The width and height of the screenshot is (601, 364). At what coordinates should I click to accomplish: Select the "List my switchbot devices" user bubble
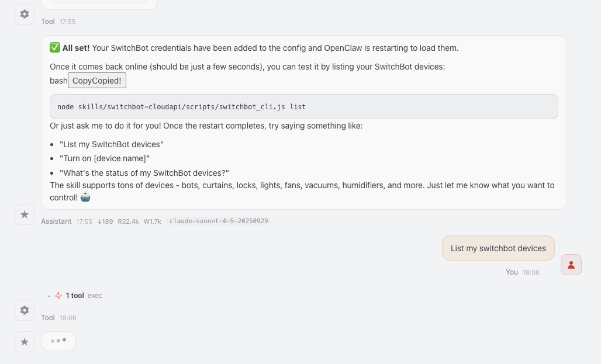[498, 248]
